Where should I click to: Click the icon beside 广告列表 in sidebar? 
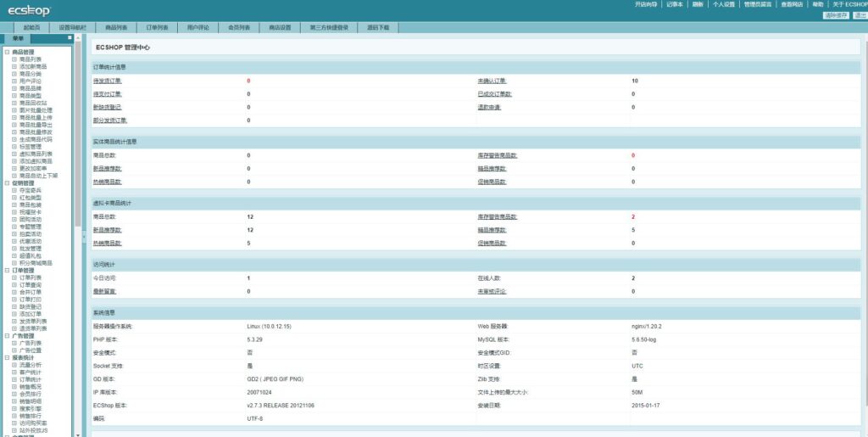click(14, 343)
